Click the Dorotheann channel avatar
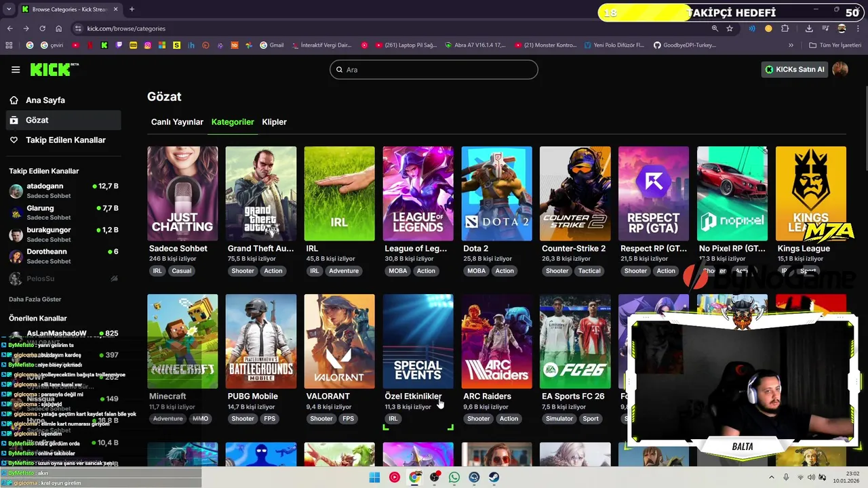This screenshot has width=868, height=488. click(x=16, y=256)
